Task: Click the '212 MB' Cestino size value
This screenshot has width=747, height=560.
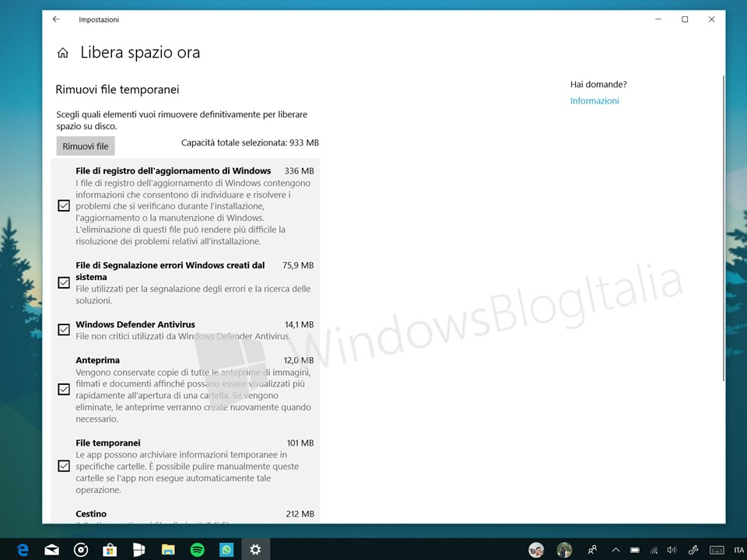Action: coord(300,514)
